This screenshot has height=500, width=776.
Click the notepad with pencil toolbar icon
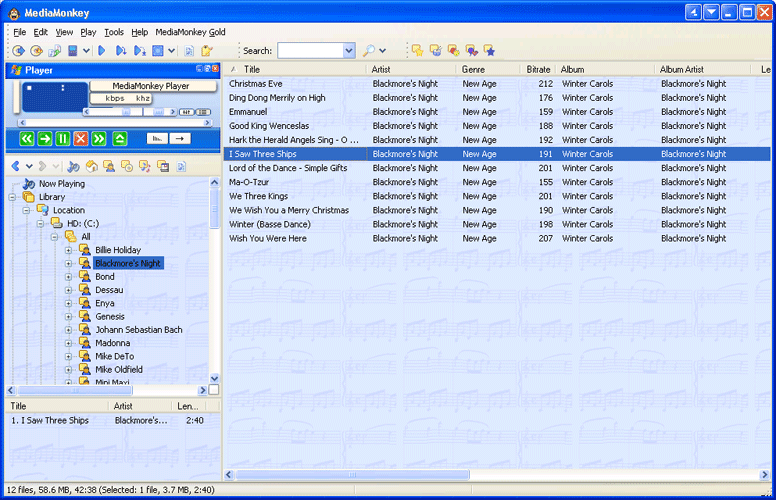206,50
